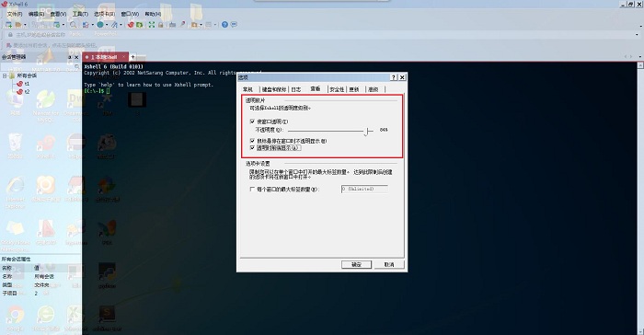Viewport: 644px width, 335px height.
Task: Toggle the 使窗口透明 checkbox
Action: click(x=252, y=121)
